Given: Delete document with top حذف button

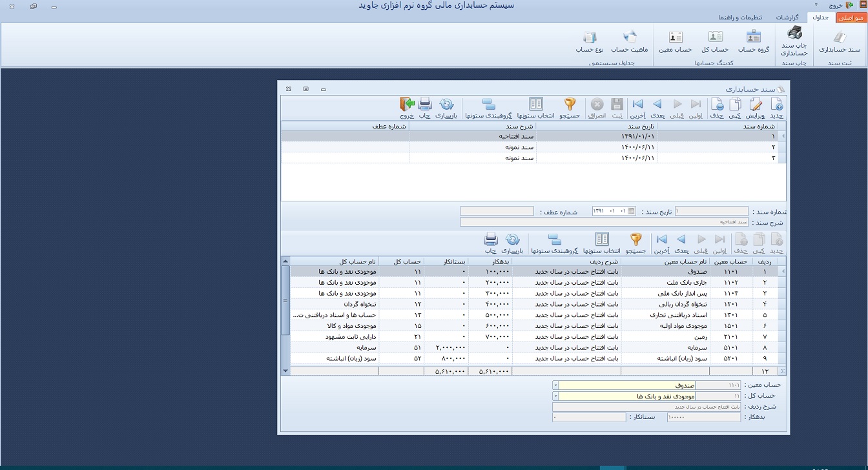Looking at the screenshot, I should pos(717,108).
